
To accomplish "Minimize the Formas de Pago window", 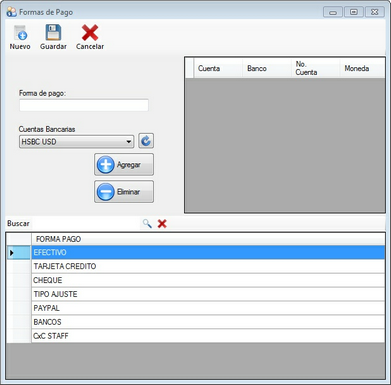I will pyautogui.click(x=333, y=12).
